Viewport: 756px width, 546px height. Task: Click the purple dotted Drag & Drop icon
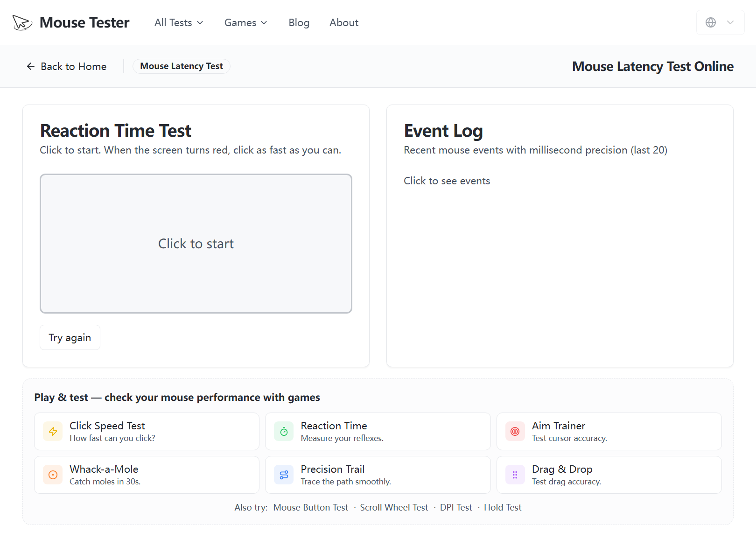coord(515,475)
